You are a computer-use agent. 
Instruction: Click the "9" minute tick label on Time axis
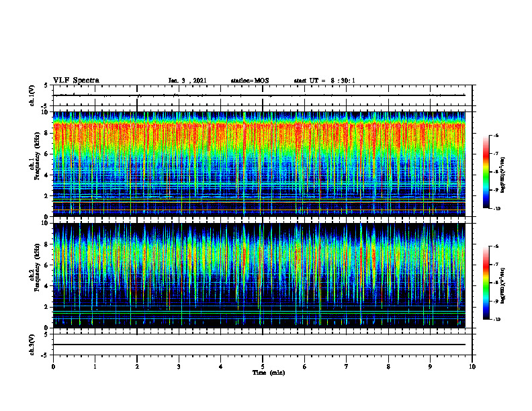tap(430, 367)
